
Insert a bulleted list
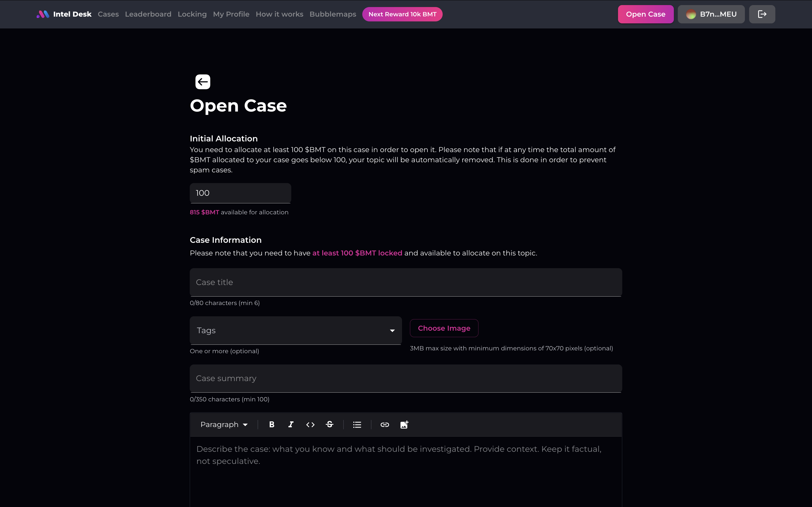[x=357, y=424]
